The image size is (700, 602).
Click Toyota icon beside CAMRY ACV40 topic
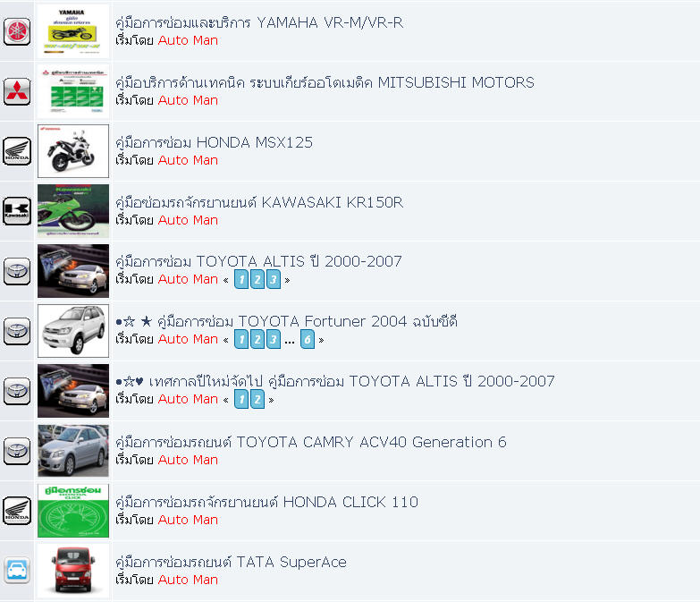point(17,451)
